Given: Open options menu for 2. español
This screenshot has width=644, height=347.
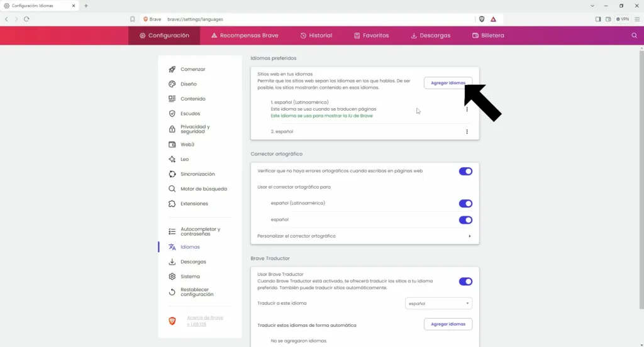Looking at the screenshot, I should (467, 132).
